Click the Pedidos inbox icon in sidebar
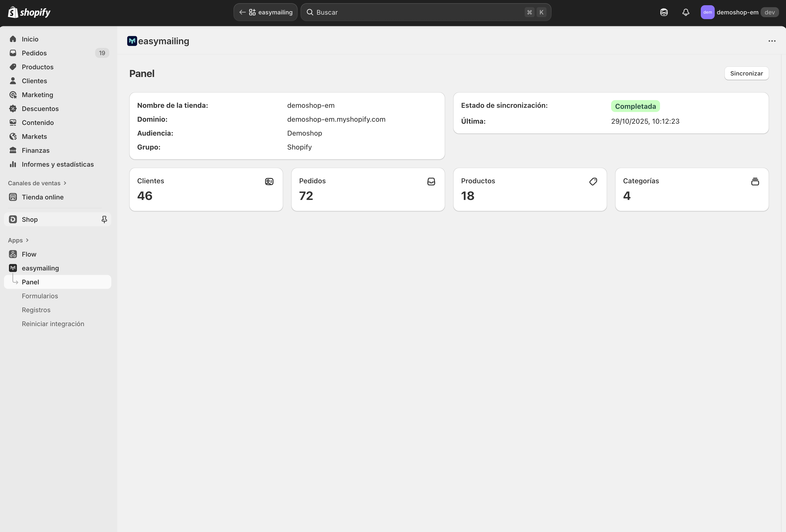Image resolution: width=786 pixels, height=532 pixels. point(13,53)
